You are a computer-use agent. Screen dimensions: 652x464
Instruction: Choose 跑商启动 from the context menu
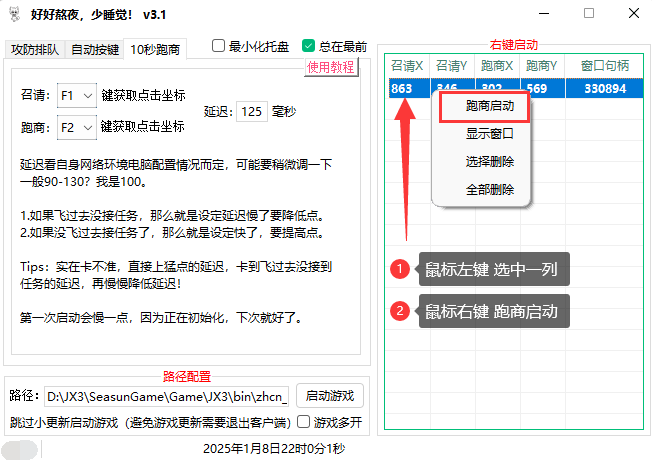pos(484,107)
